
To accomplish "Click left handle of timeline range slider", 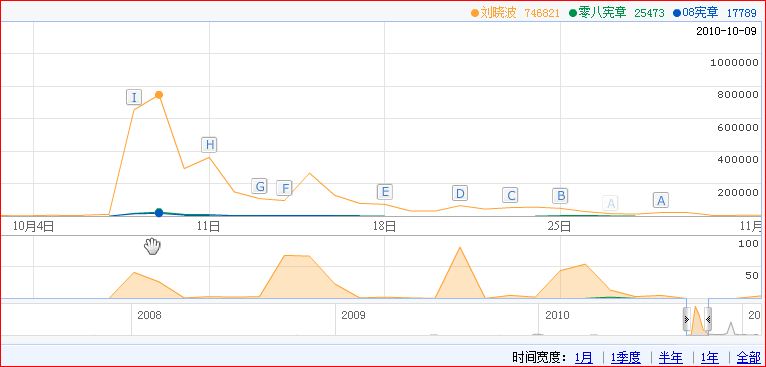I will [687, 319].
